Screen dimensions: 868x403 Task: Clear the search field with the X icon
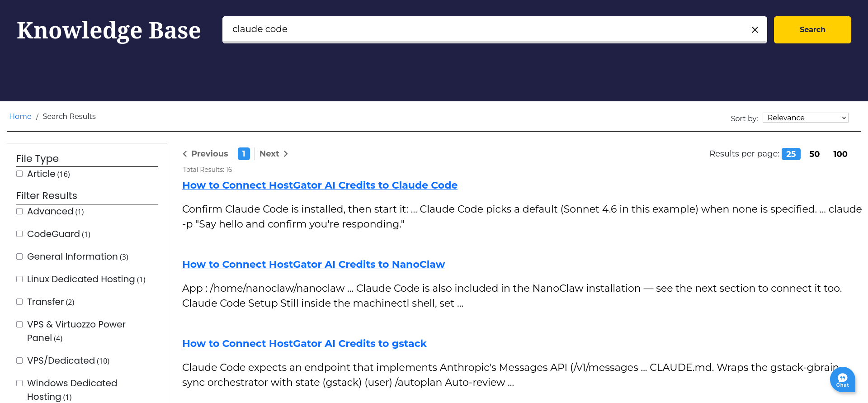[755, 30]
